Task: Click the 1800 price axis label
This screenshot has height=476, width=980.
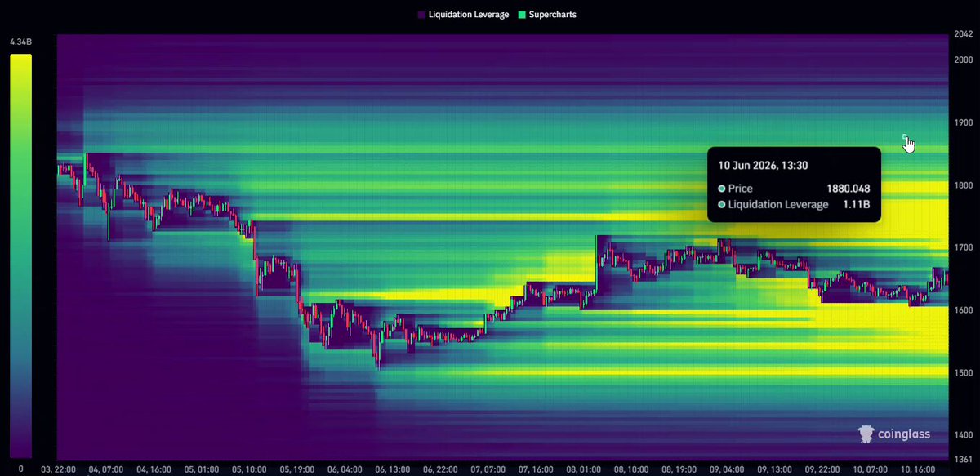Action: pyautogui.click(x=964, y=185)
